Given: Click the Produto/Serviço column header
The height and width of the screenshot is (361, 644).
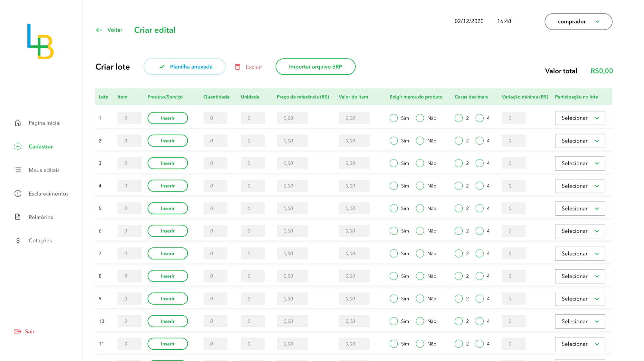Looking at the screenshot, I should [165, 97].
